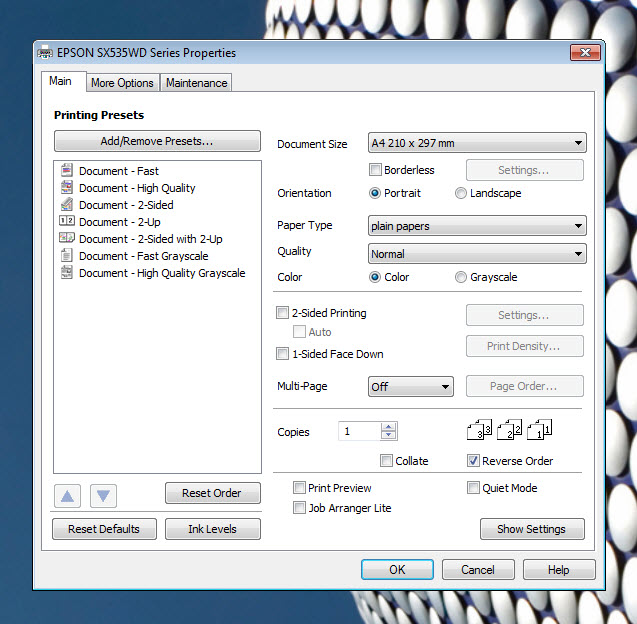Select Landscape orientation

(461, 193)
